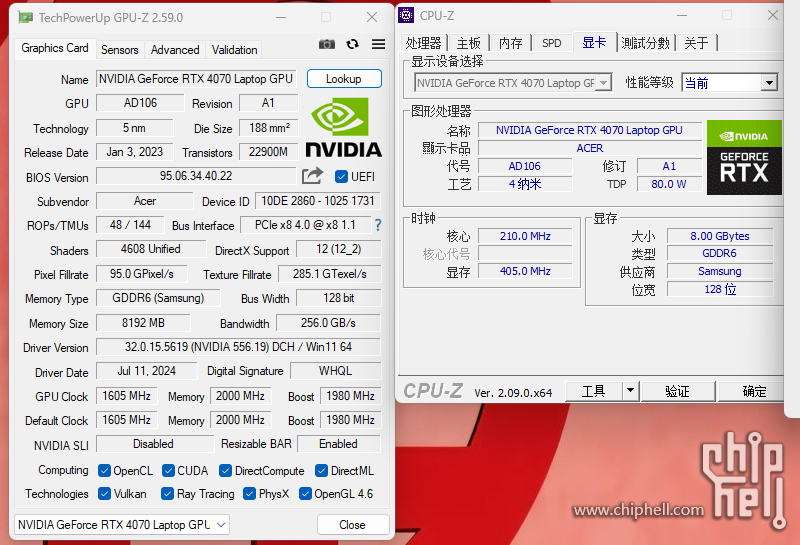This screenshot has height=545, width=800.
Task: Click the NVIDIA logo in GPU-Z
Action: pyautogui.click(x=343, y=128)
